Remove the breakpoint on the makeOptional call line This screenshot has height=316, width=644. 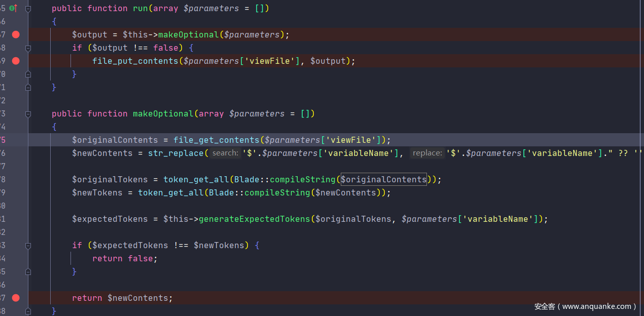[x=16, y=34]
